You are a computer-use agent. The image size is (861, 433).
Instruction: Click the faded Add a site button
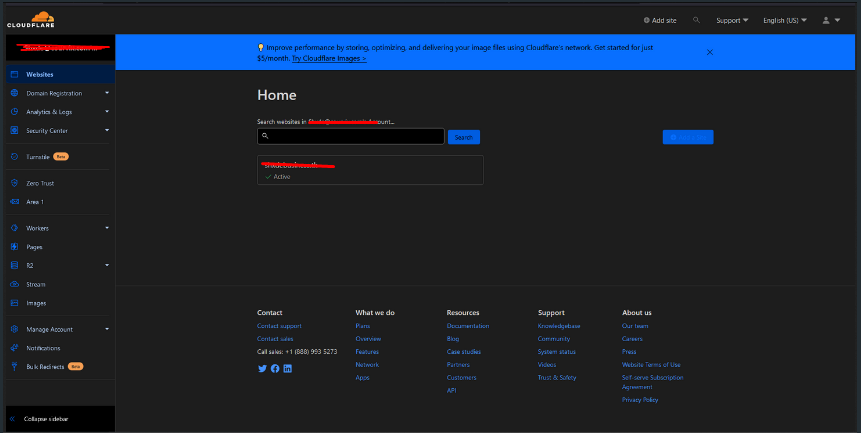pos(688,137)
